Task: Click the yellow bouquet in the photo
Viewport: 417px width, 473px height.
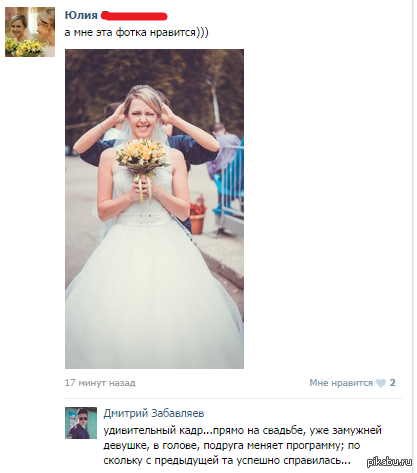Action: pos(143,156)
